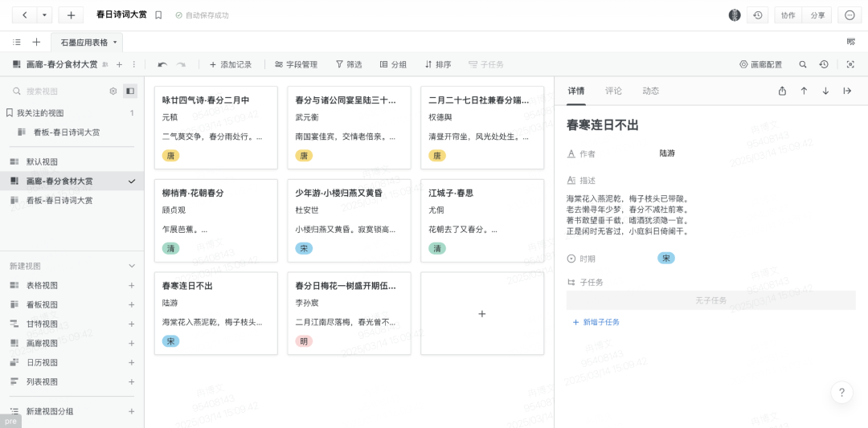Toggle the left sidebar panel icon

pyautogui.click(x=129, y=92)
